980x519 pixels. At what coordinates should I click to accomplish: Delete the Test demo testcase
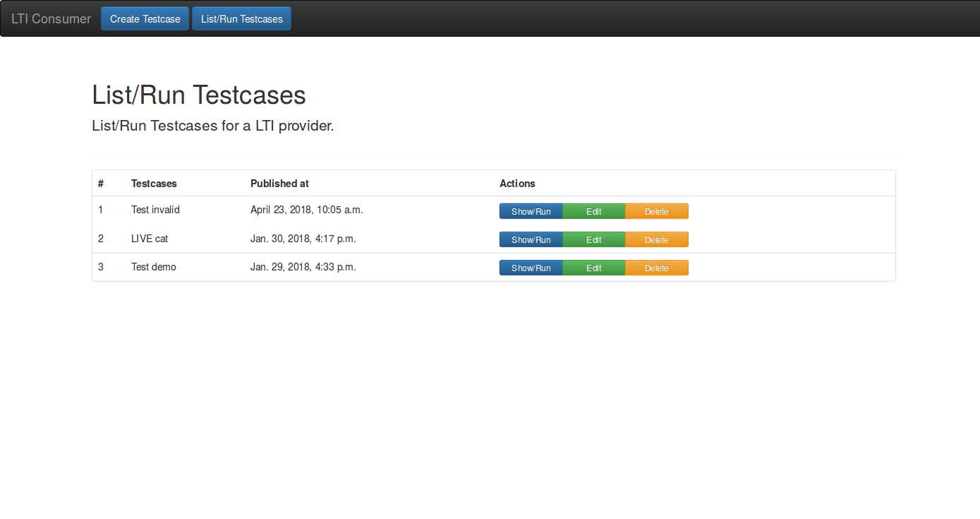tap(657, 268)
